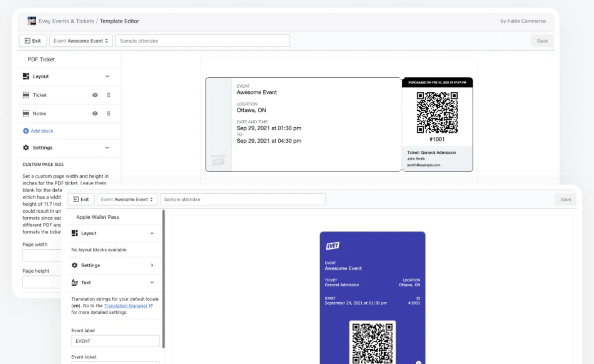Click the Sample attendee input field
Viewport: 594px width, 364px height.
tap(203, 40)
